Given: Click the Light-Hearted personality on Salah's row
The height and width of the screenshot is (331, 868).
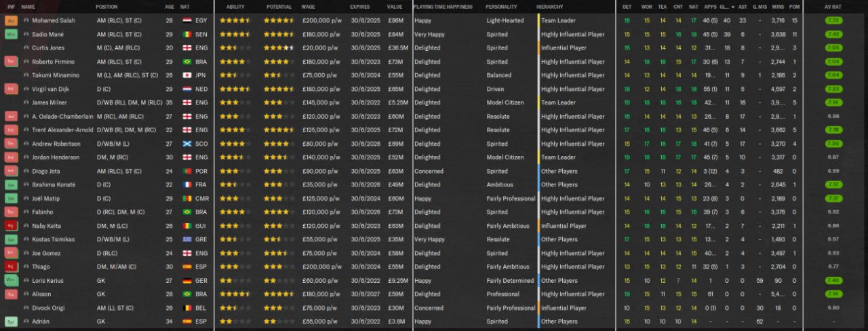Looking at the screenshot, I should (505, 20).
